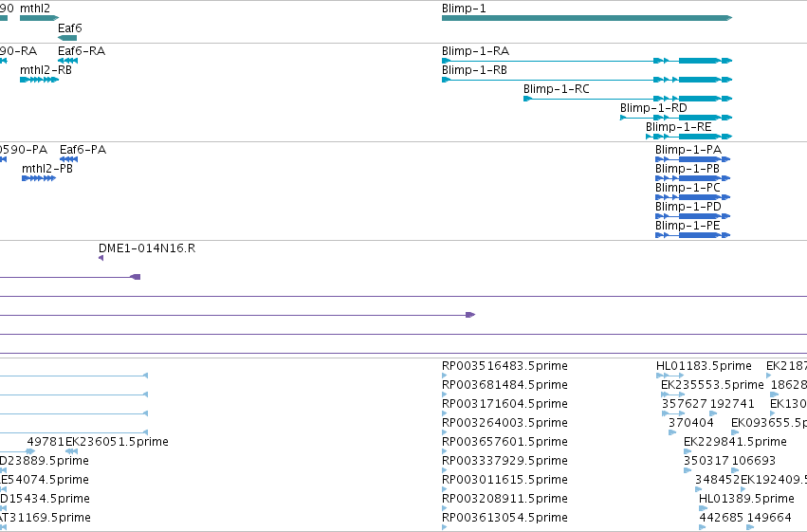
Task: Click the DME1-014N16.R clone label
Action: (147, 248)
